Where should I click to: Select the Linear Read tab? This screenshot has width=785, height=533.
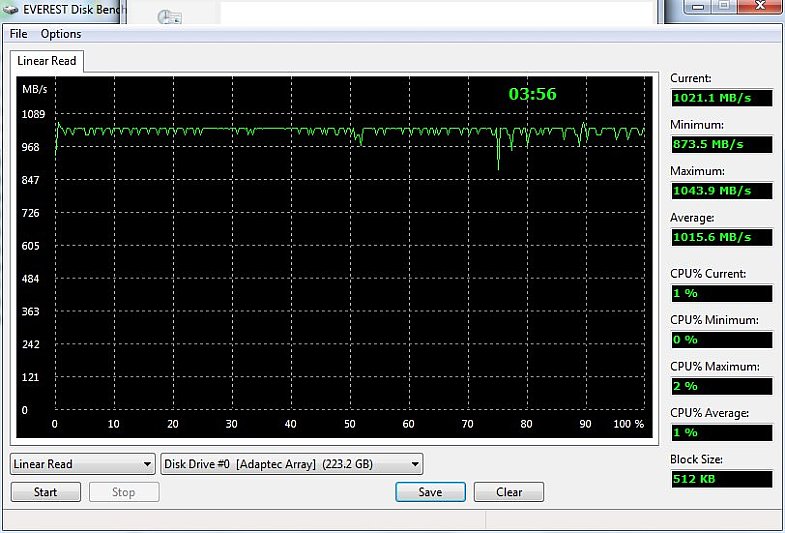[47, 61]
